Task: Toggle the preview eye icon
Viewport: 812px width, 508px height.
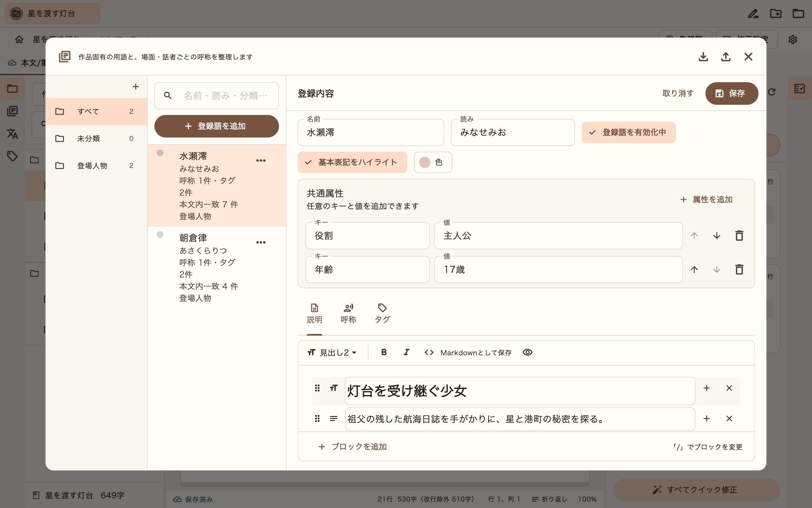Action: (528, 352)
